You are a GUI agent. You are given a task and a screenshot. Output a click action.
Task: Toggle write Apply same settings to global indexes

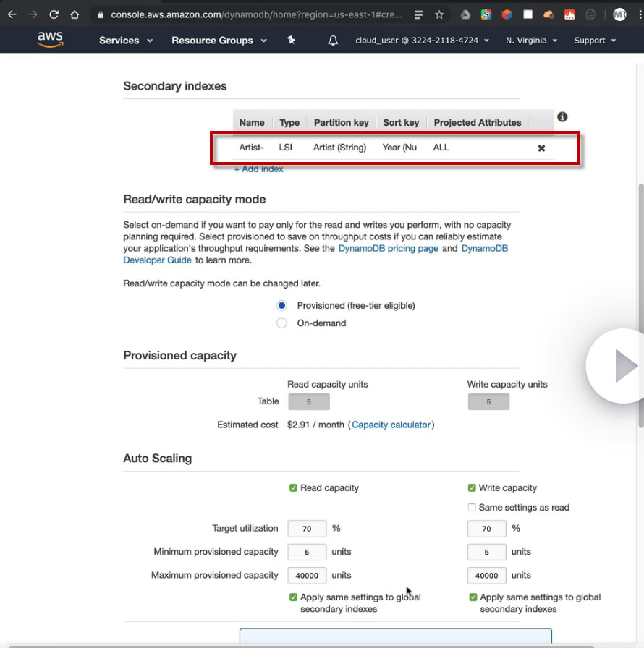473,597
